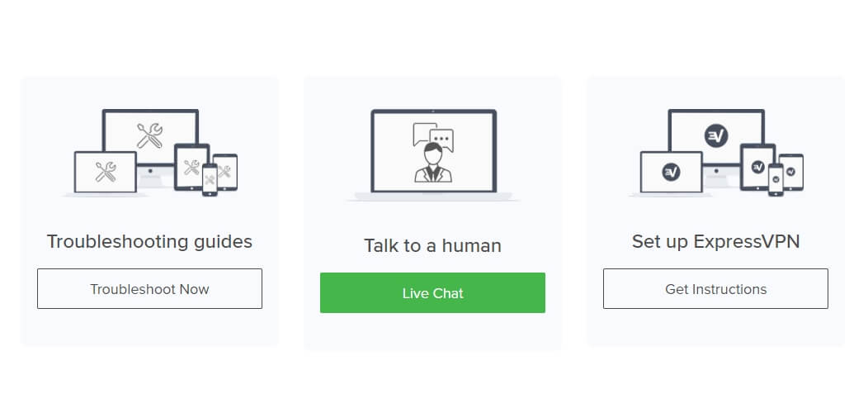The width and height of the screenshot is (868, 408).
Task: Click the ExpressVPN logo on tablet
Action: 757,167
